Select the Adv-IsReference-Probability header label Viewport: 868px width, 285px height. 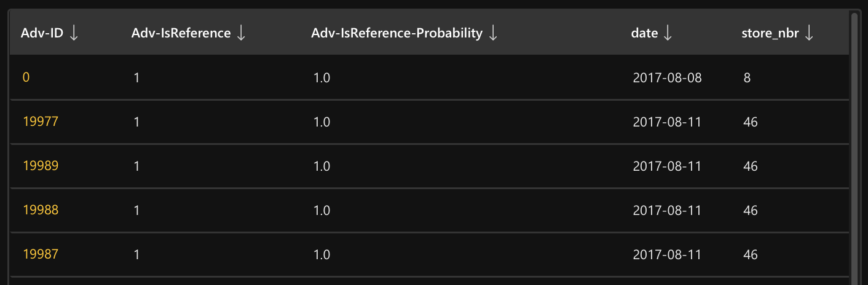[x=397, y=34]
